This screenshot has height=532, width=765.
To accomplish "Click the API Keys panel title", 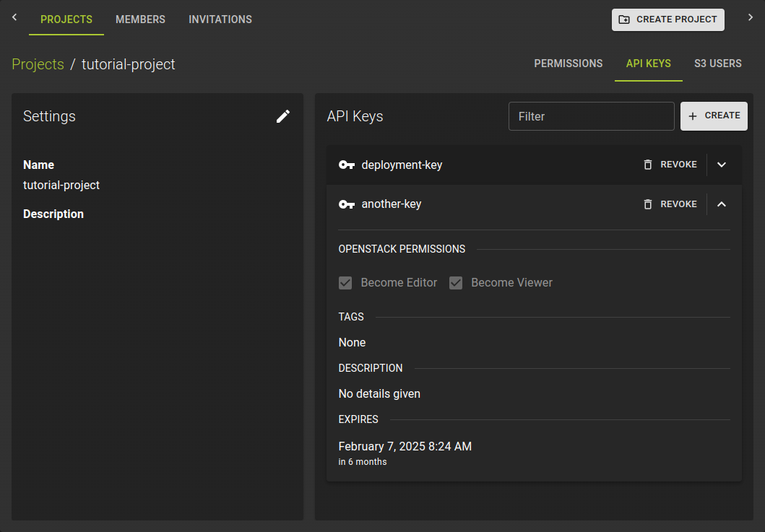I will [355, 116].
